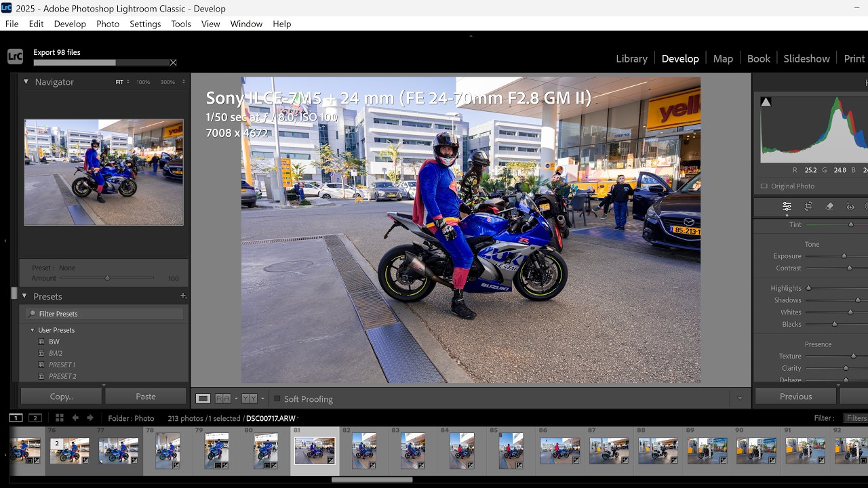
Task: Select Reference view R A icon
Action: [x=222, y=399]
